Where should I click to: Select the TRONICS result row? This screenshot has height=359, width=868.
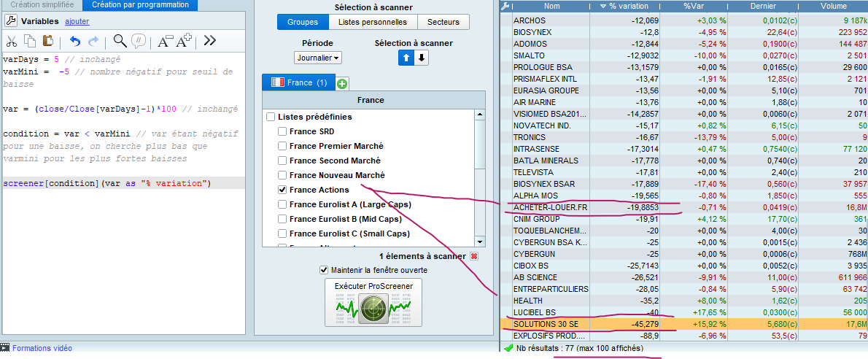(683, 137)
